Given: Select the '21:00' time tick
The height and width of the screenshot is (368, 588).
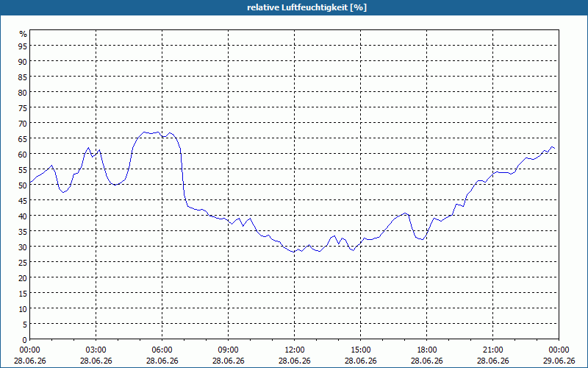Looking at the screenshot, I should tap(492, 350).
